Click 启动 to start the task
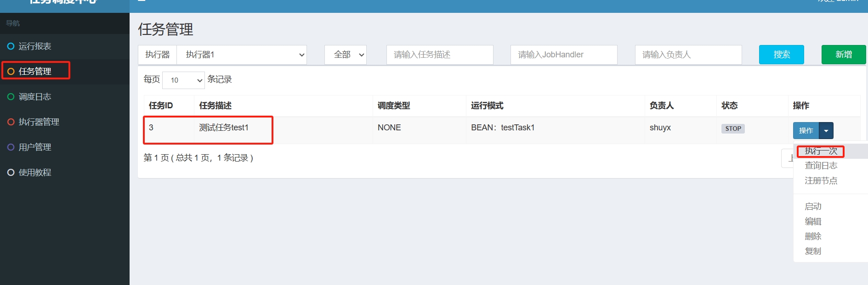The height and width of the screenshot is (285, 868). pyautogui.click(x=813, y=207)
